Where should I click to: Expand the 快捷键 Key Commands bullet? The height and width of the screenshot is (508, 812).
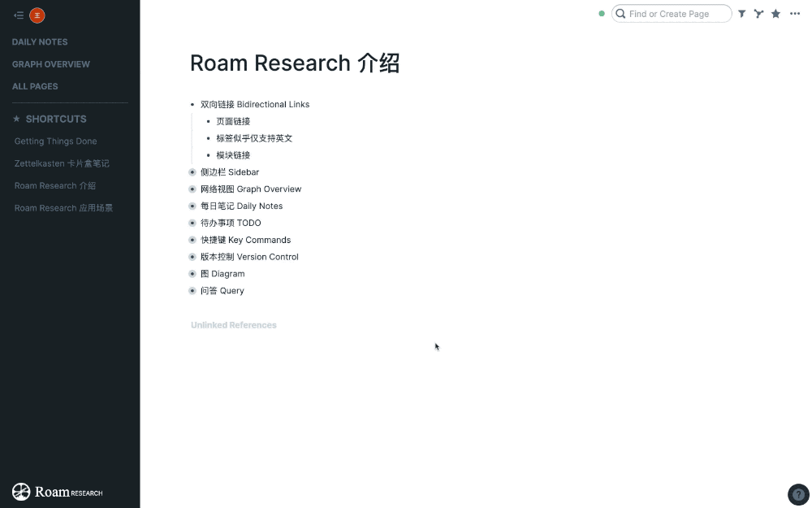coord(192,240)
